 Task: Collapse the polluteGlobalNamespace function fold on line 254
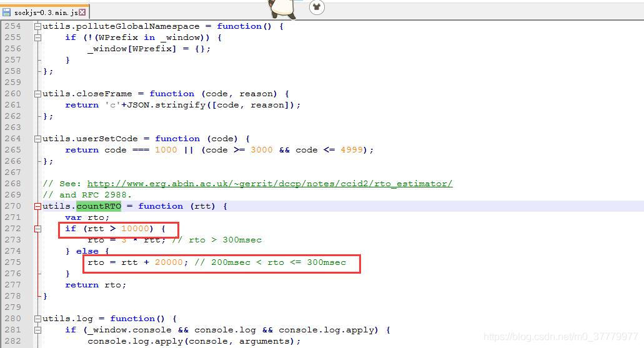pos(37,26)
